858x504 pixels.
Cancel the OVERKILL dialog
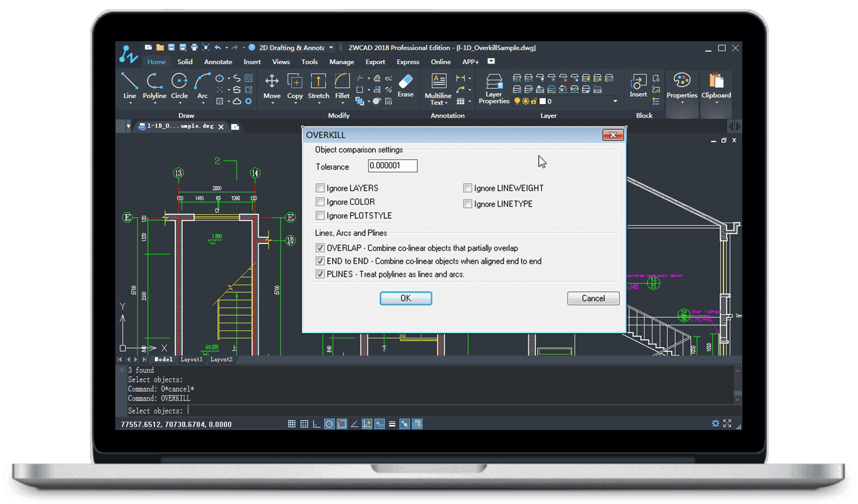593,298
